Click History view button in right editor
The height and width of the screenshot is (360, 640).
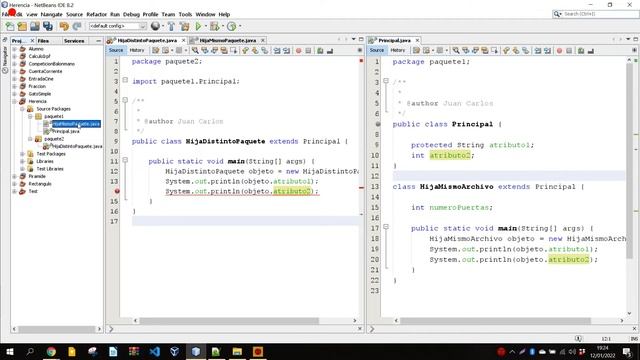[398, 50]
